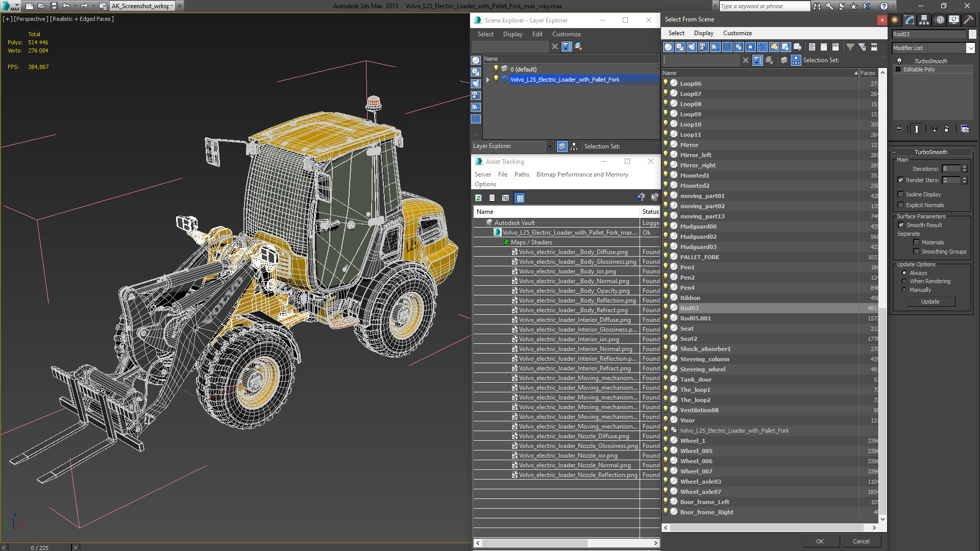Viewport: 980px width, 551px height.
Task: Switch to Sort by Layer in Select From Scene
Action: point(784,60)
